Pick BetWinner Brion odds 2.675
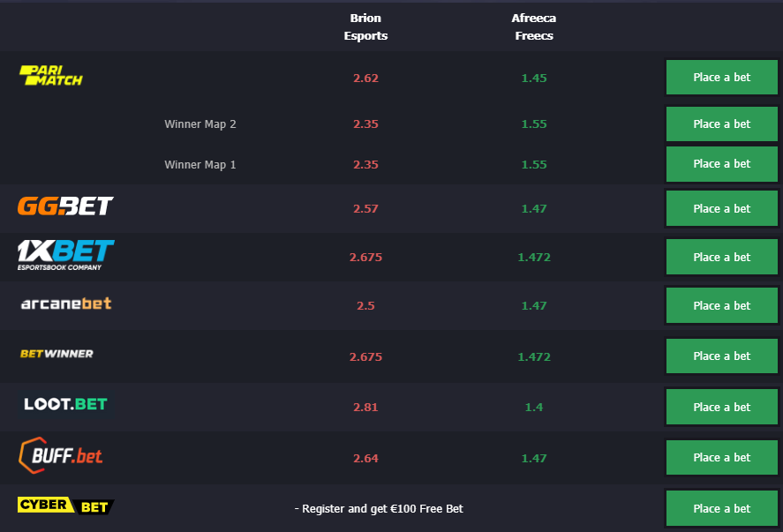 tap(365, 356)
